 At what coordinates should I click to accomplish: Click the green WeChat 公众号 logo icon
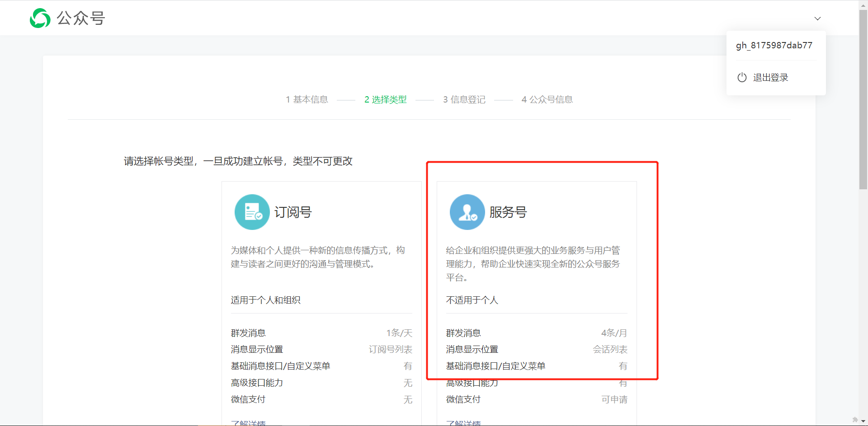(x=40, y=18)
